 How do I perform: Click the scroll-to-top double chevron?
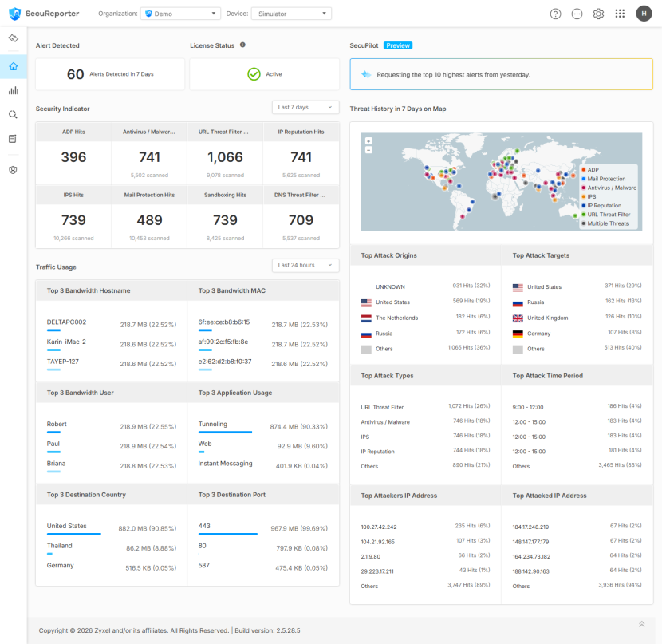click(641, 624)
